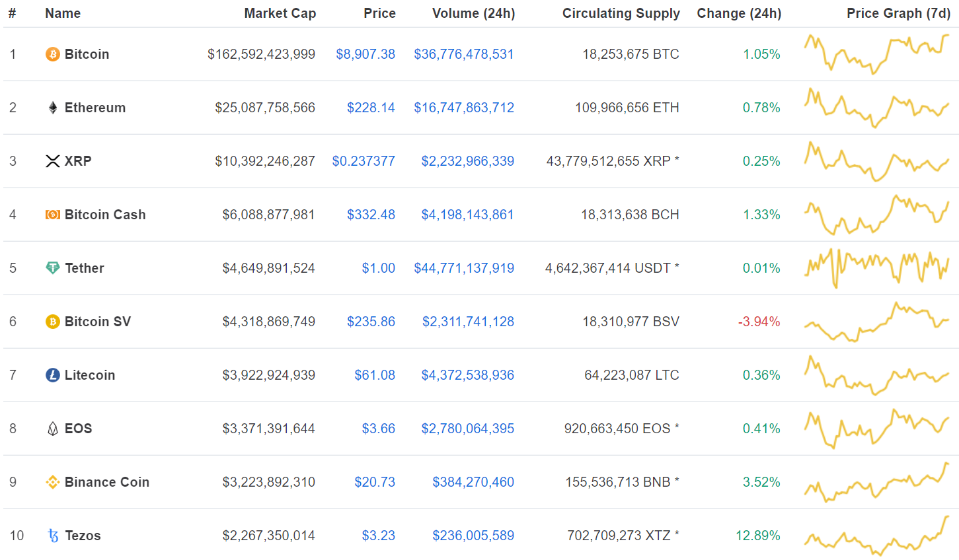Click Bitcoin price $8,907.38
Screen dimensions: 959x560
365,54
